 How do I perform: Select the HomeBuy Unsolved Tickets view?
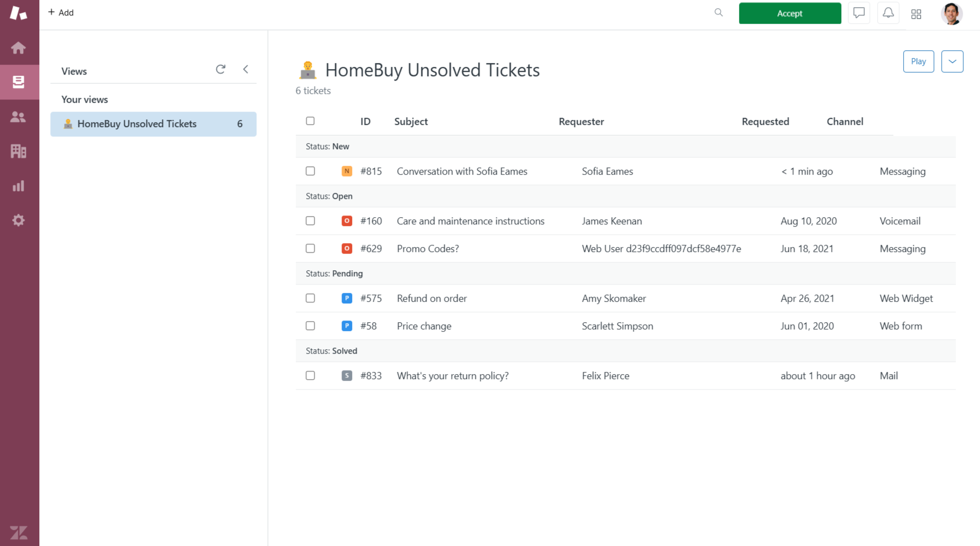[153, 124]
